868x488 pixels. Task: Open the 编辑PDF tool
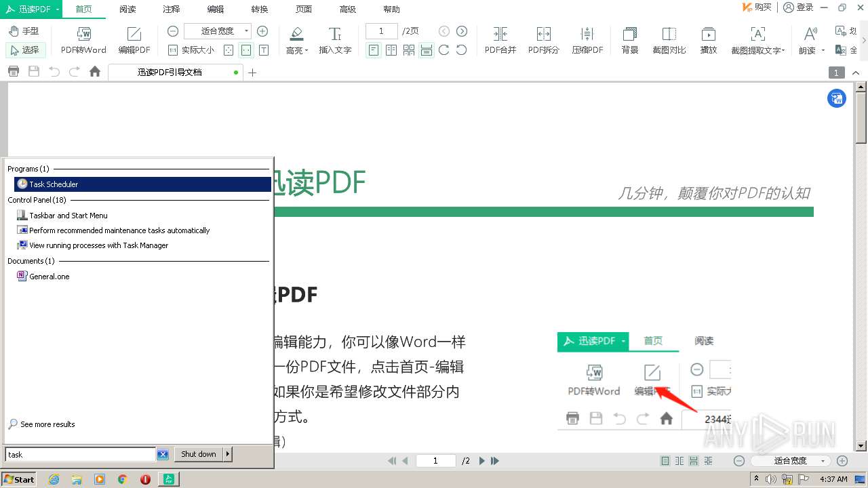[134, 41]
